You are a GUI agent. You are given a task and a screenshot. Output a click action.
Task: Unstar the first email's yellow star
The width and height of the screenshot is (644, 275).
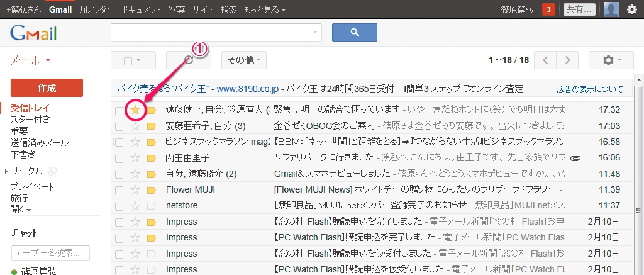point(135,110)
